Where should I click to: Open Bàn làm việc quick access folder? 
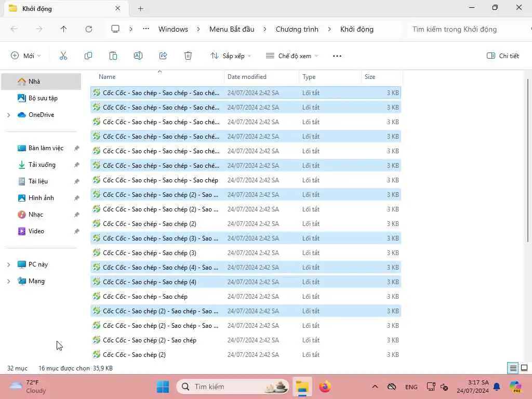(41, 148)
